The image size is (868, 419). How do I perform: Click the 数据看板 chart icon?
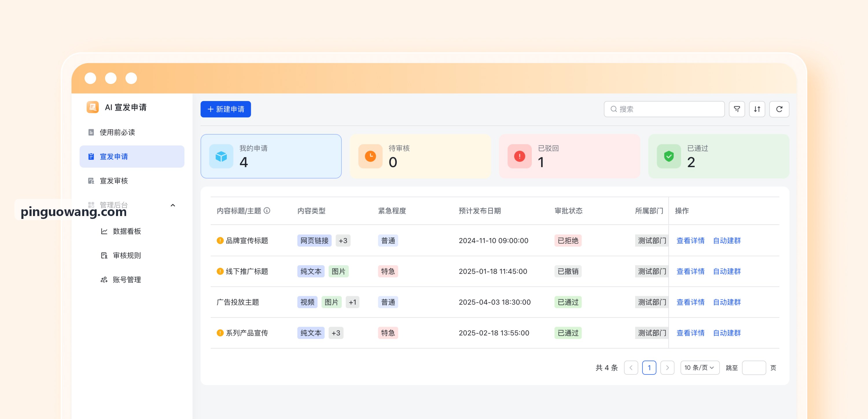click(104, 231)
